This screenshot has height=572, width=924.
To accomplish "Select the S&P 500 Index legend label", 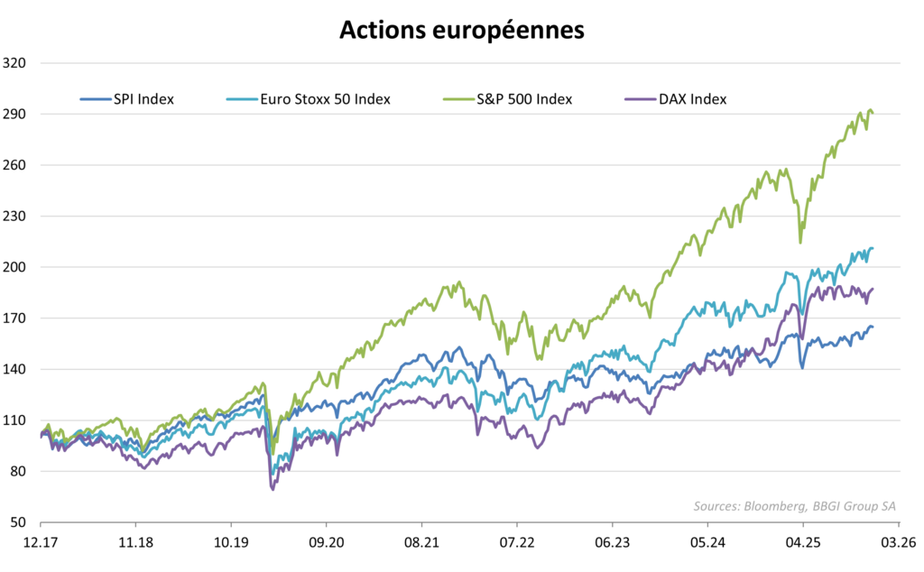I will [x=524, y=99].
